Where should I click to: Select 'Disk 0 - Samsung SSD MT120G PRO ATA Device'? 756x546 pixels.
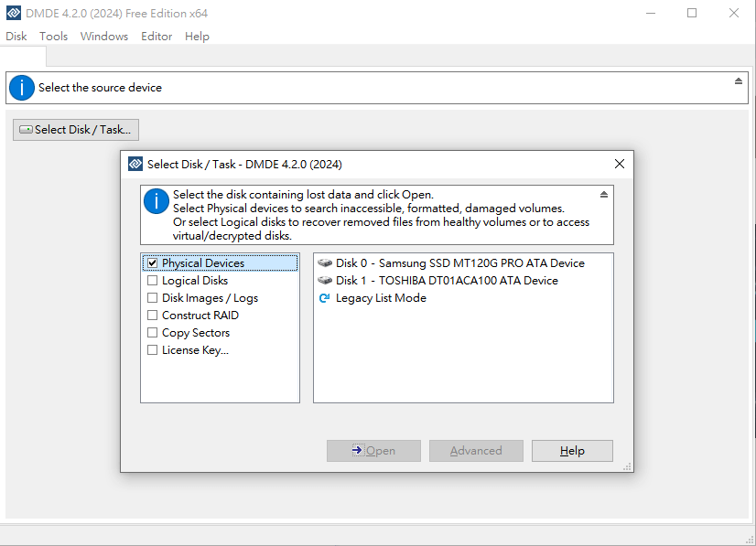(x=460, y=263)
